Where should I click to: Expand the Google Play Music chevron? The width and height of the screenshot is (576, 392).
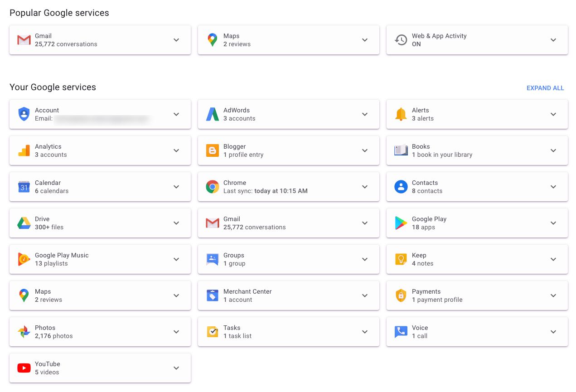coord(176,259)
